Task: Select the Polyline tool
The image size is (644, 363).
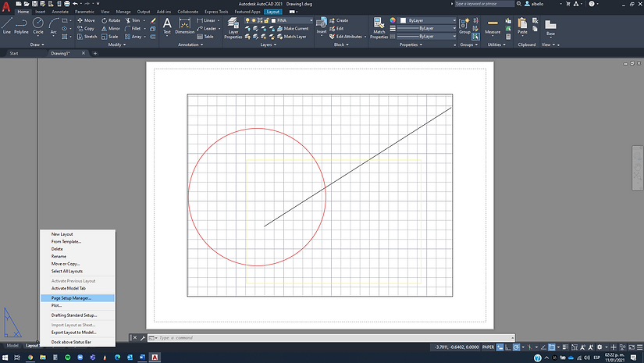Action: point(21,26)
